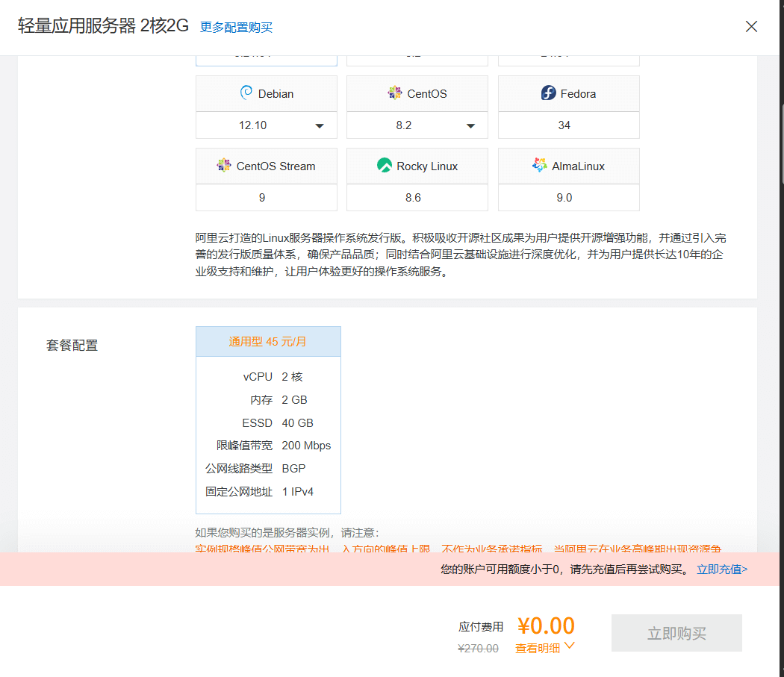
Task: Click the Fedora logo icon
Action: point(549,93)
